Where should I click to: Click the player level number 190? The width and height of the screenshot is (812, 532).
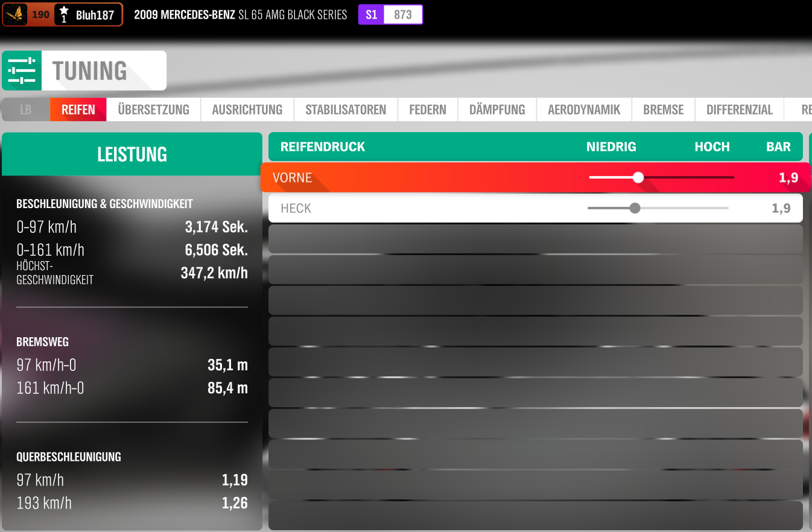(40, 14)
